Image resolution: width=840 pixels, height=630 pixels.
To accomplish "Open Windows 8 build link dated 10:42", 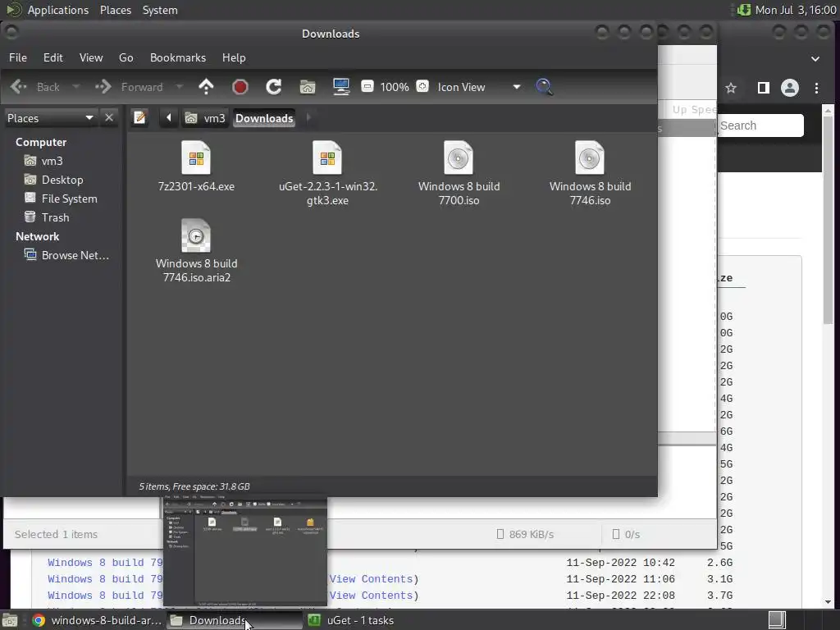I will pos(105,563).
